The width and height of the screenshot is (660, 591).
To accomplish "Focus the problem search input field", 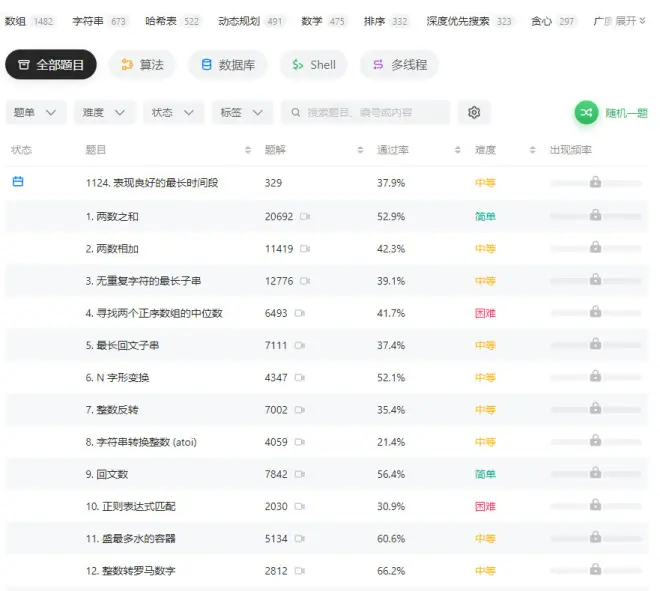I will 370,113.
